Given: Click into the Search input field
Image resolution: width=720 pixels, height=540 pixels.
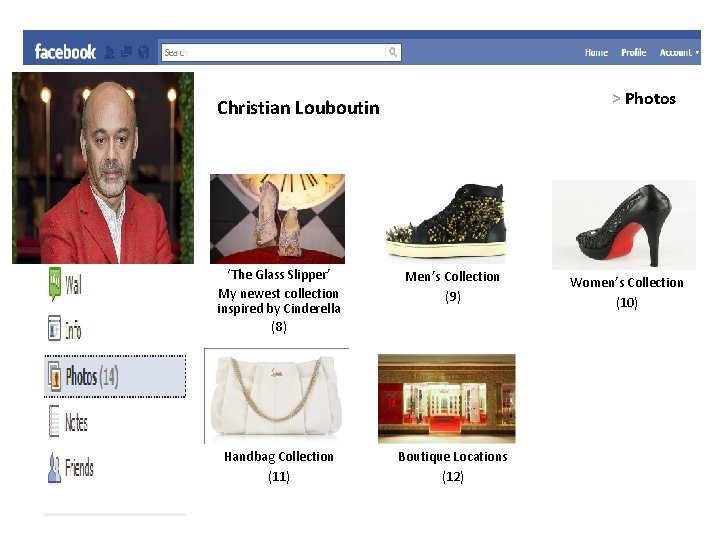Looking at the screenshot, I should click(274, 52).
